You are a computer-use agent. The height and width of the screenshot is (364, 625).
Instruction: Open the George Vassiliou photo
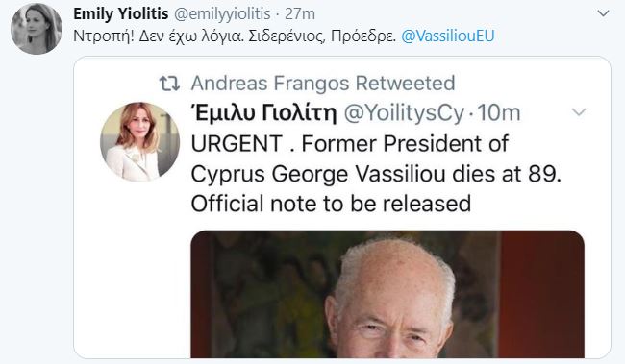click(x=387, y=294)
